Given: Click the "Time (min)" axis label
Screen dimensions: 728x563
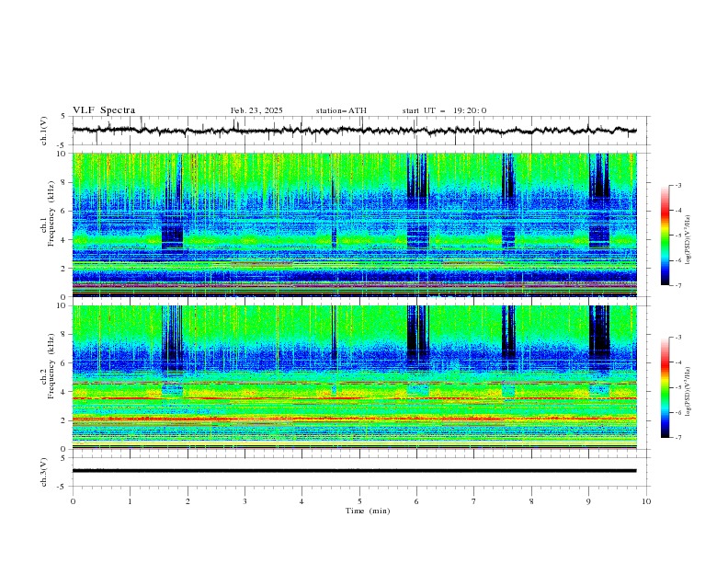Looking at the screenshot, I should [x=368, y=511].
